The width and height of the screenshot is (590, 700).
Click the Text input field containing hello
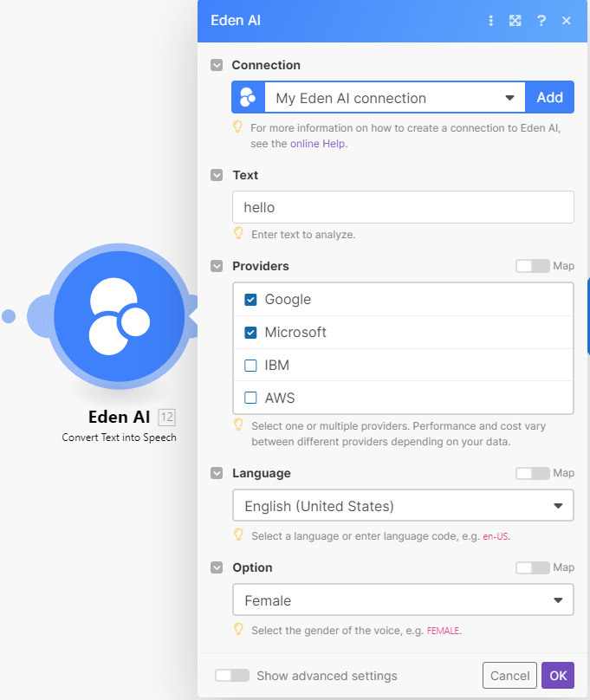[403, 207]
